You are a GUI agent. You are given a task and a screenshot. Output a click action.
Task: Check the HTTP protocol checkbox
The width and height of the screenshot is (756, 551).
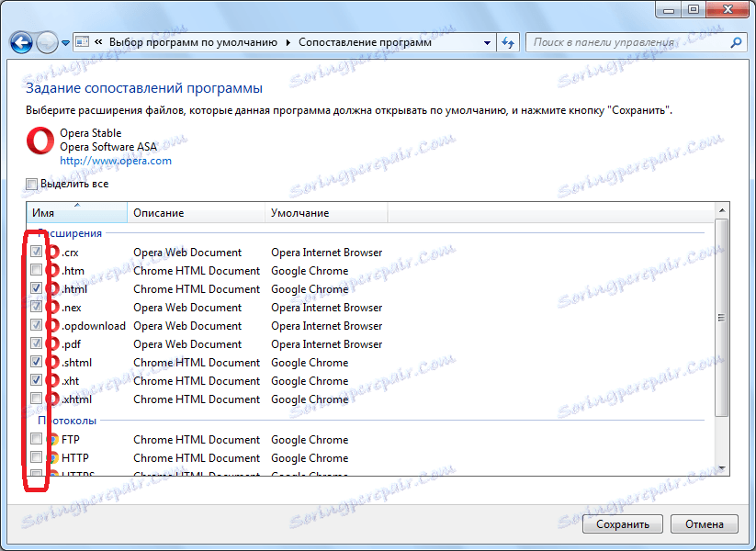click(36, 456)
